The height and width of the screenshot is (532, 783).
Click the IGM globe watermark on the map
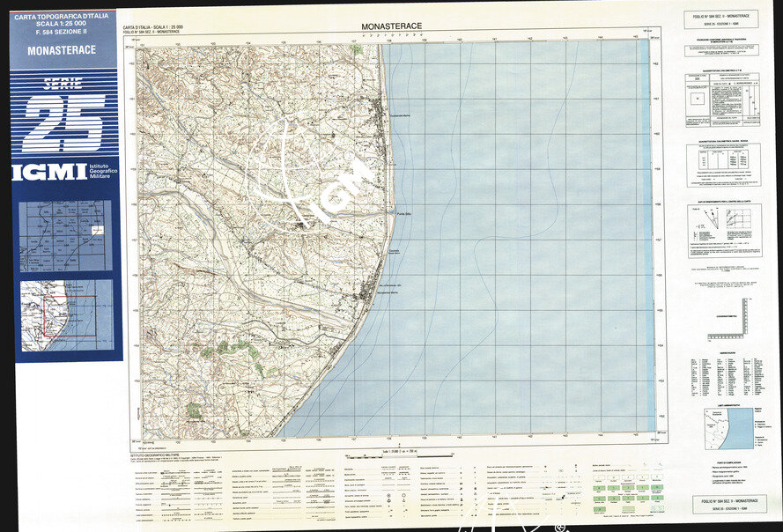click(x=321, y=181)
